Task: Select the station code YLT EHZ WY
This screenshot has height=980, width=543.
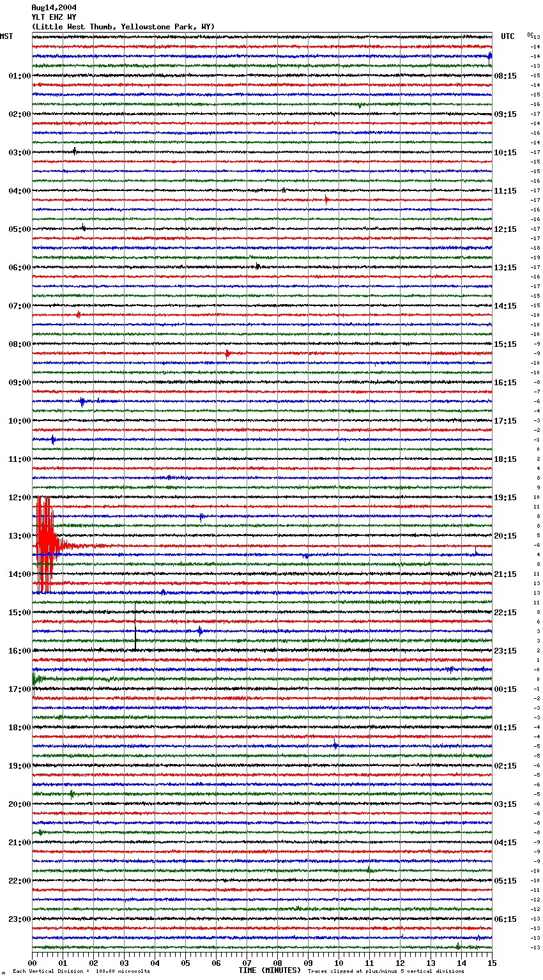Action: (54, 17)
